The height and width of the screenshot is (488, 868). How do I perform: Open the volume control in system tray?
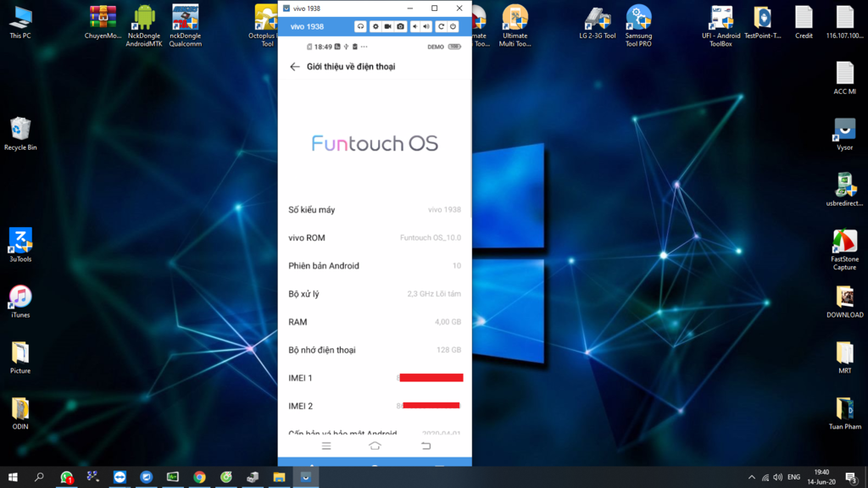coord(778,477)
